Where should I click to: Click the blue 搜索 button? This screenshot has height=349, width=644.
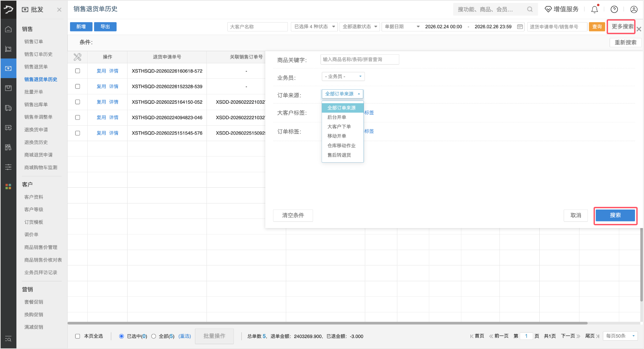[615, 215]
